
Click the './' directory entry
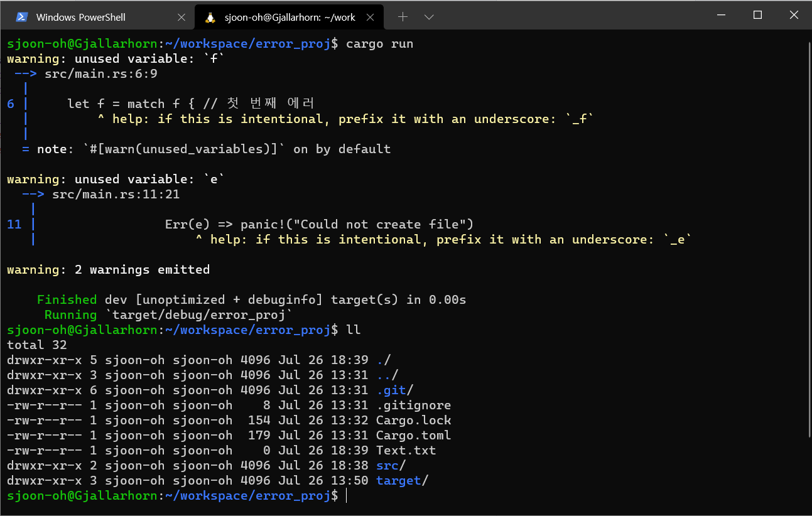click(384, 360)
